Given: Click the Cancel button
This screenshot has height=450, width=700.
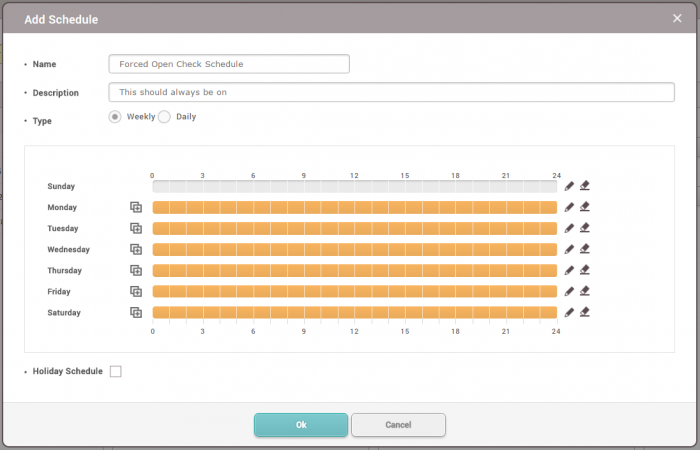Looking at the screenshot, I should [x=398, y=425].
